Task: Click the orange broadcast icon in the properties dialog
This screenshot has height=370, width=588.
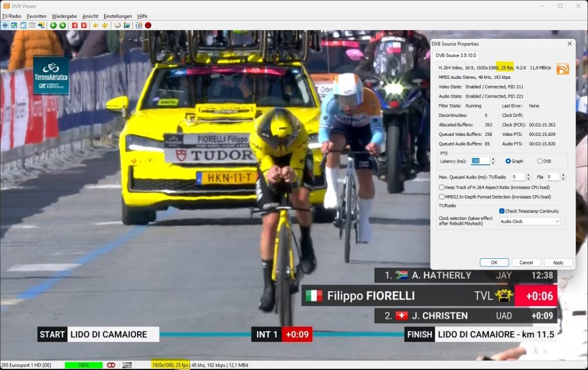Action: (x=562, y=69)
